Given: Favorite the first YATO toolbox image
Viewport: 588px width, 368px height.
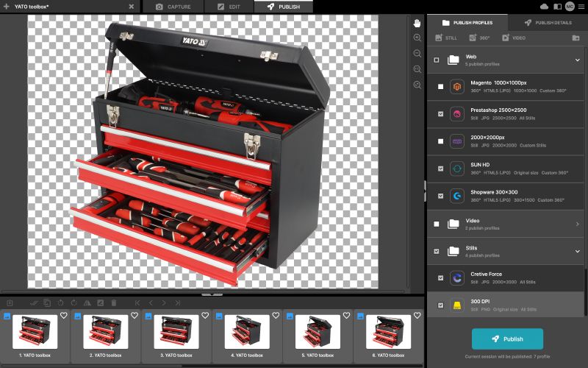Looking at the screenshot, I should pyautogui.click(x=64, y=315).
